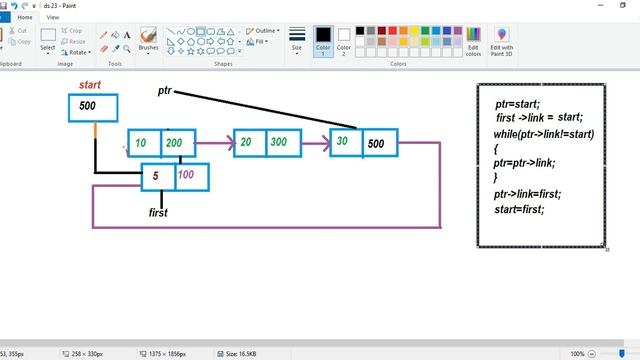The width and height of the screenshot is (640, 360).
Task: Select the Eraser tool
Action: tap(104, 49)
